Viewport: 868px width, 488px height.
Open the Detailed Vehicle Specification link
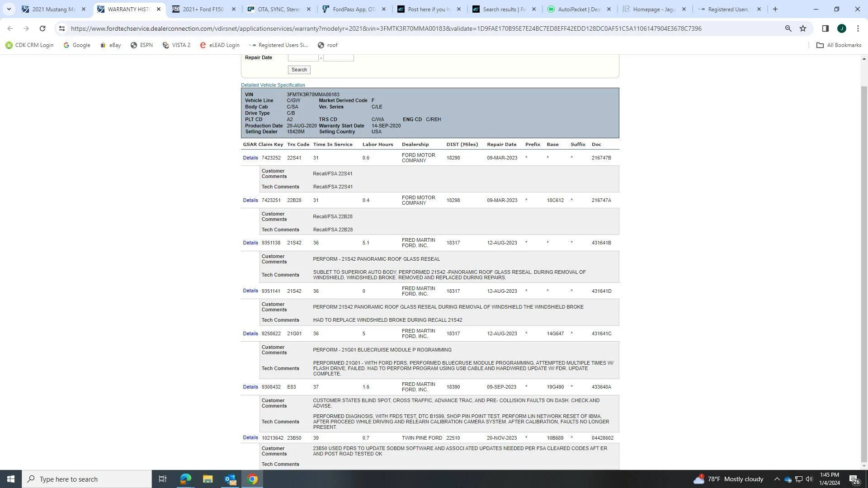tap(273, 85)
